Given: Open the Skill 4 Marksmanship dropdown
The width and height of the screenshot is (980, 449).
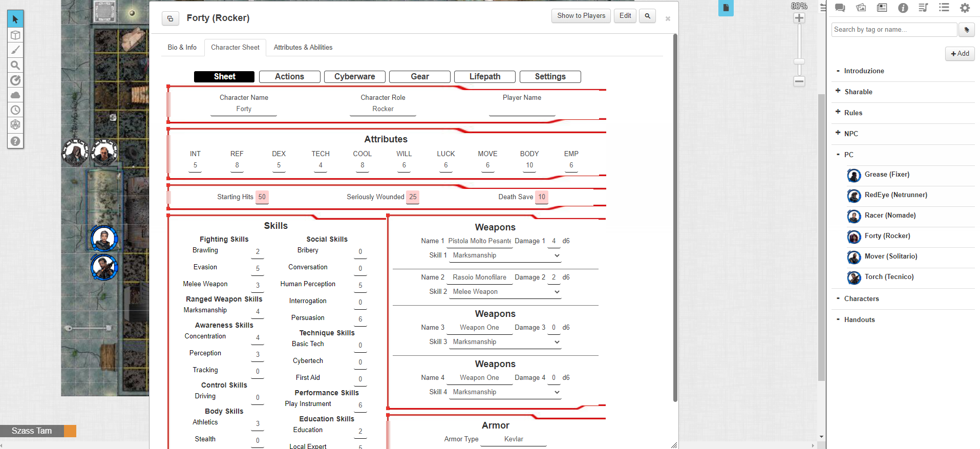Looking at the screenshot, I should [x=505, y=392].
